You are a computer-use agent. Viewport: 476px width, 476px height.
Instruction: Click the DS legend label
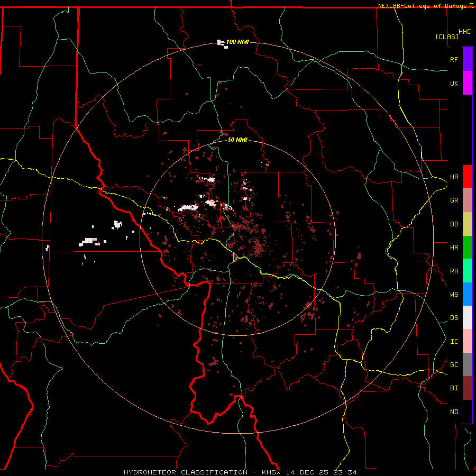tap(454, 318)
